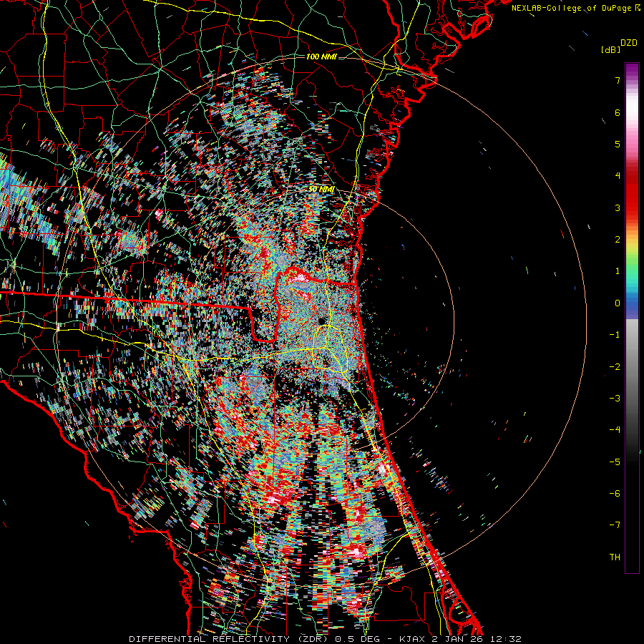Click the TH threshold label on legend

coord(614,557)
